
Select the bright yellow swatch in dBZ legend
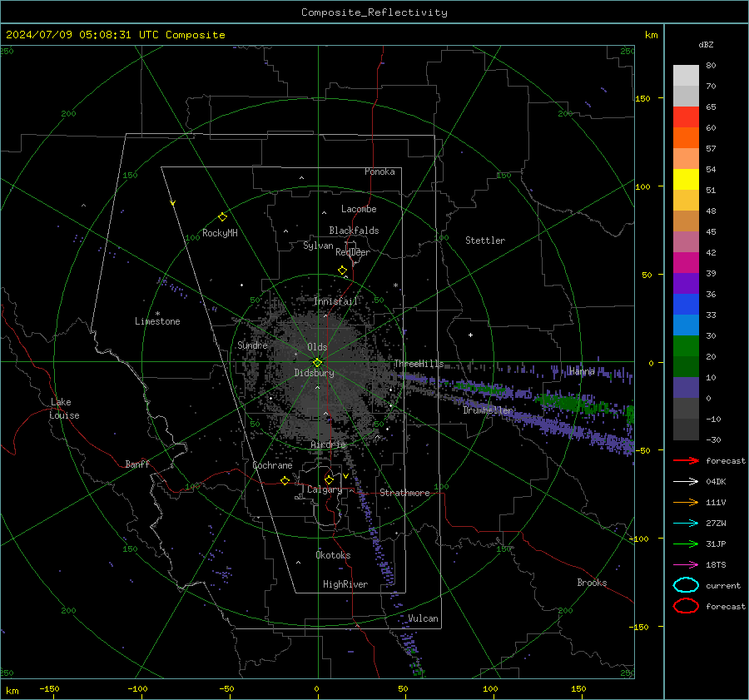coord(686,180)
